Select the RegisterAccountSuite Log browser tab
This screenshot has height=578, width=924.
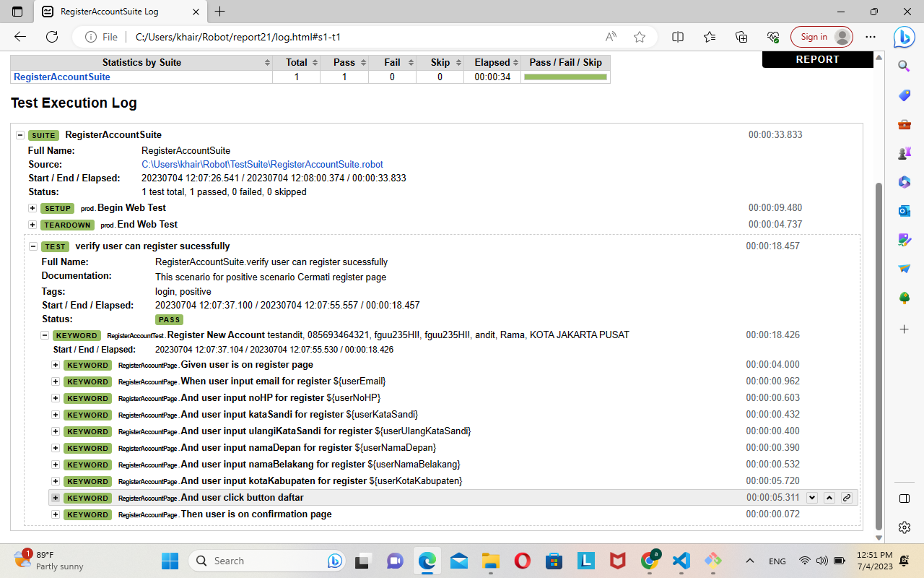tap(108, 12)
